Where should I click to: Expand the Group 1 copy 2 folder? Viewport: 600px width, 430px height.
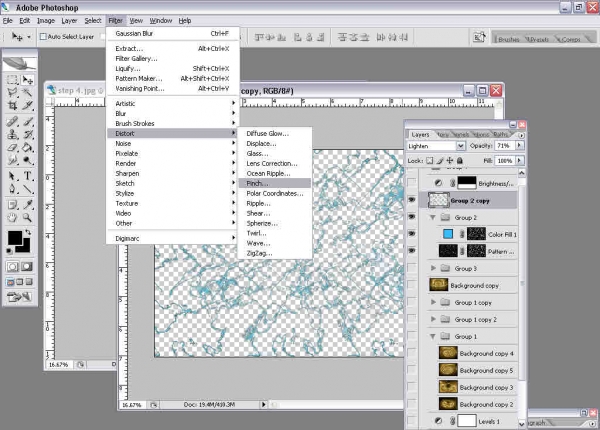point(433,319)
